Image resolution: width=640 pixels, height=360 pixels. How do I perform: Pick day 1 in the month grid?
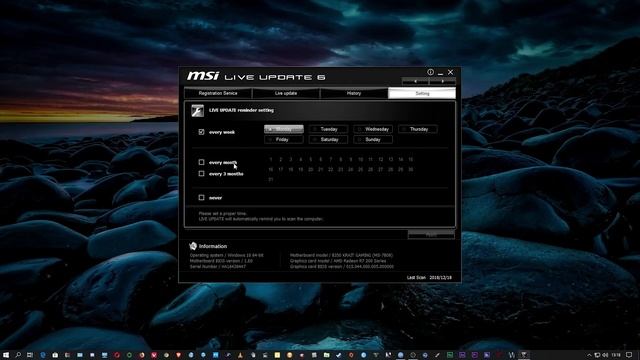[x=271, y=159]
